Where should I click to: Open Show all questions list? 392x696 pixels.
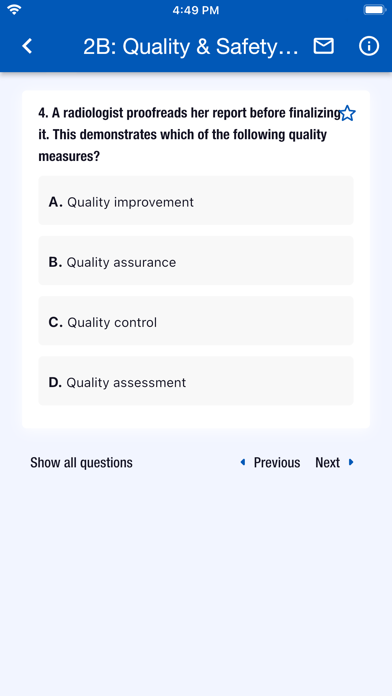pos(81,463)
